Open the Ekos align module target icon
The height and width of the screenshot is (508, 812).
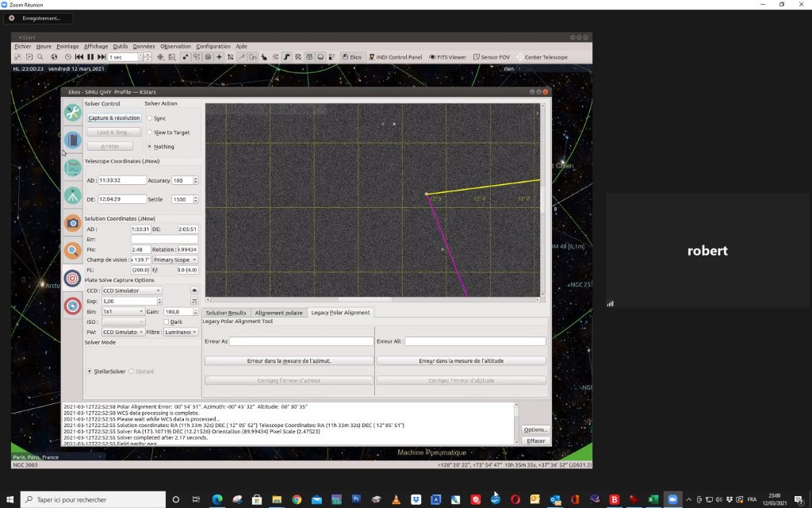72,279
